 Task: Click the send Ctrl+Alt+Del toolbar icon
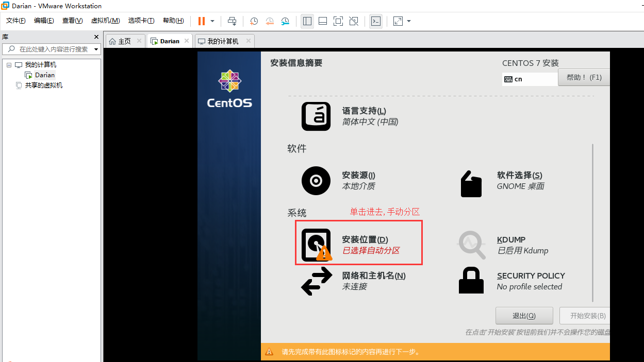point(232,21)
